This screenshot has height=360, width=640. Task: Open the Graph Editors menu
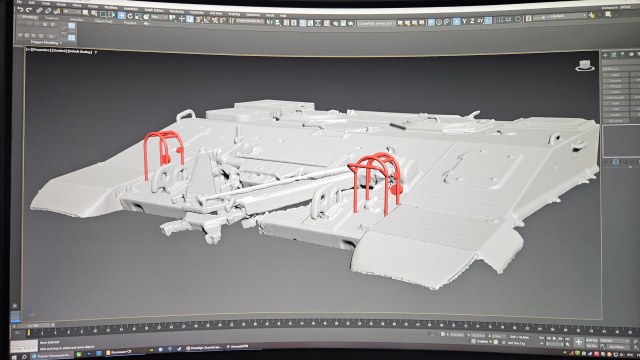[x=154, y=10]
